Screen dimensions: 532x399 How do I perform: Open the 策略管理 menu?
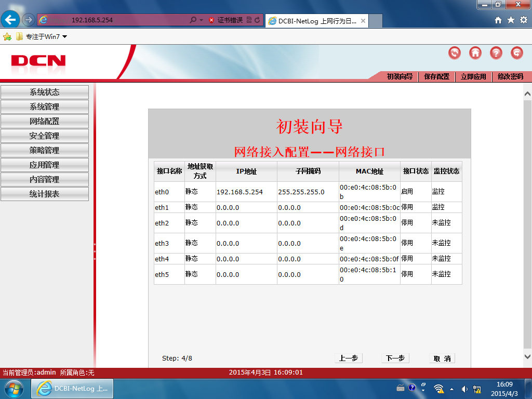(x=45, y=150)
